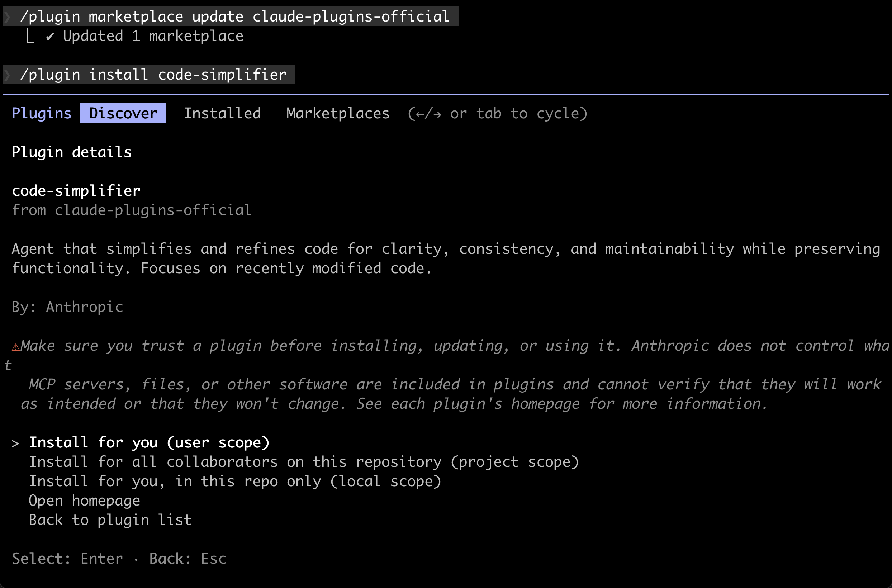Click the By: Anthropic author label

[67, 307]
